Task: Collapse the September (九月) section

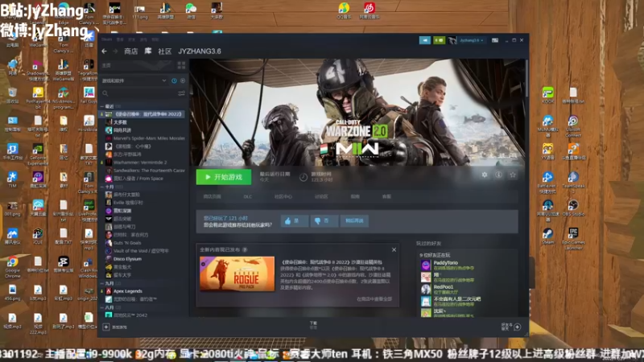Action: (x=102, y=283)
